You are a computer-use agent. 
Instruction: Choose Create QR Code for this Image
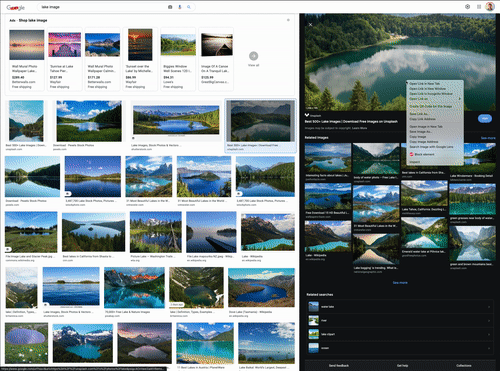pyautogui.click(x=430, y=106)
